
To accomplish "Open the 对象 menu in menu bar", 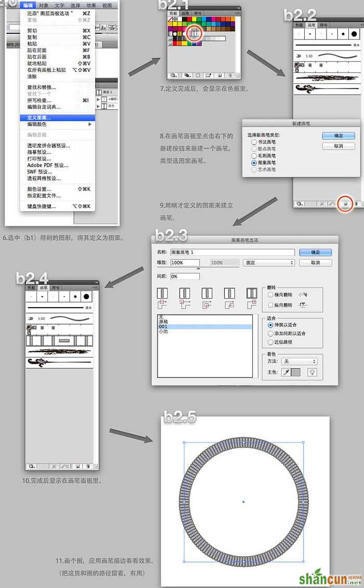I will click(44, 6).
